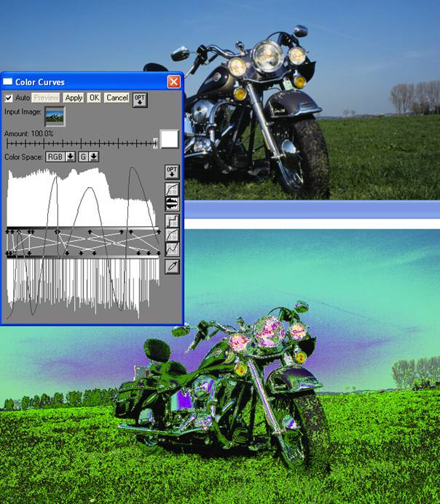Open the RGB color space dropdown
The height and width of the screenshot is (504, 440).
60,157
